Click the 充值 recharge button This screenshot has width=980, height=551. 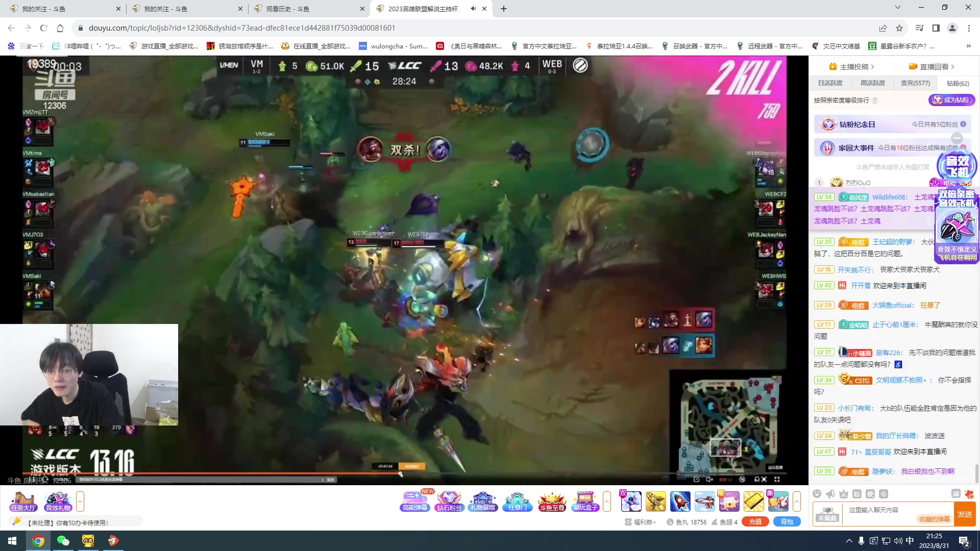point(755,522)
